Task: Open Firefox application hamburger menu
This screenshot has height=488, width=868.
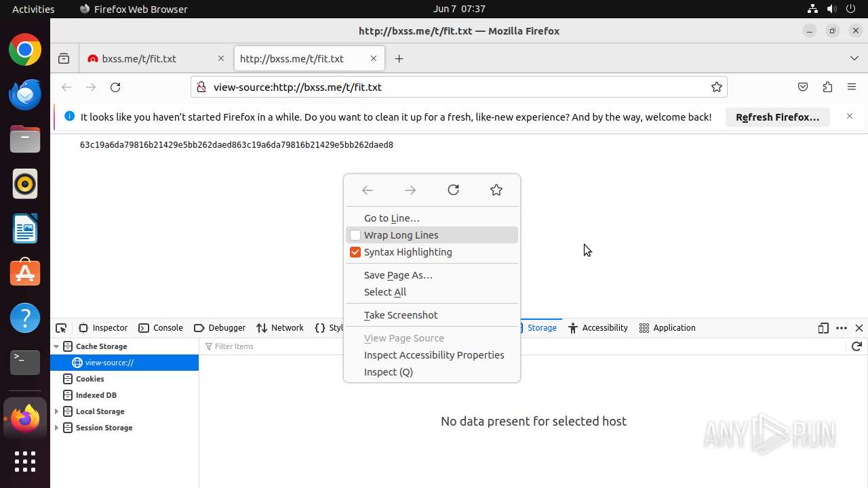Action: tap(852, 87)
